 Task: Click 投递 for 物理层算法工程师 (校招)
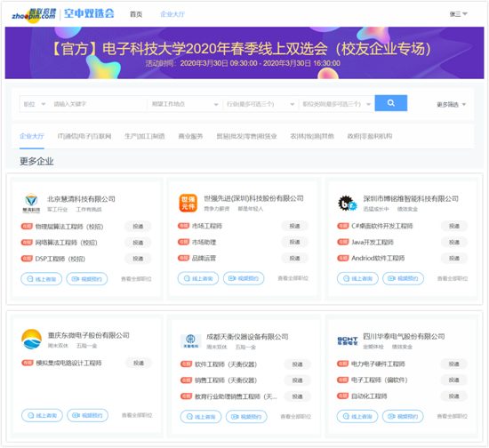[x=138, y=227]
